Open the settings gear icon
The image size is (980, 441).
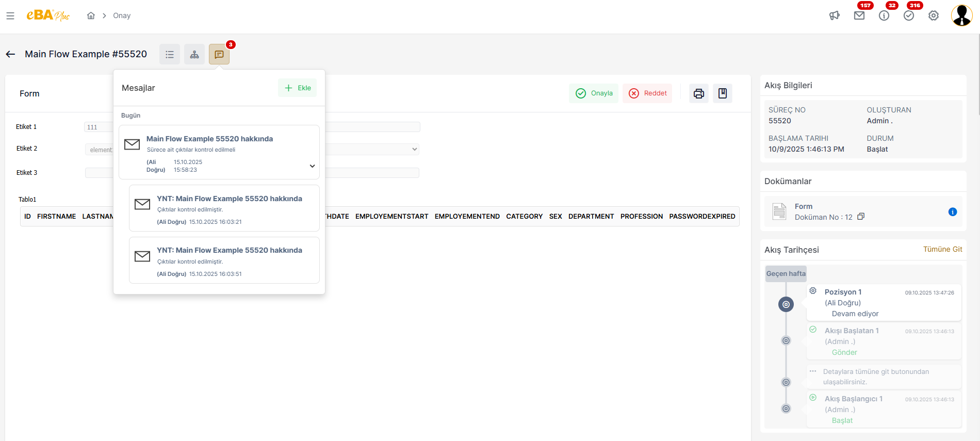(x=933, y=15)
